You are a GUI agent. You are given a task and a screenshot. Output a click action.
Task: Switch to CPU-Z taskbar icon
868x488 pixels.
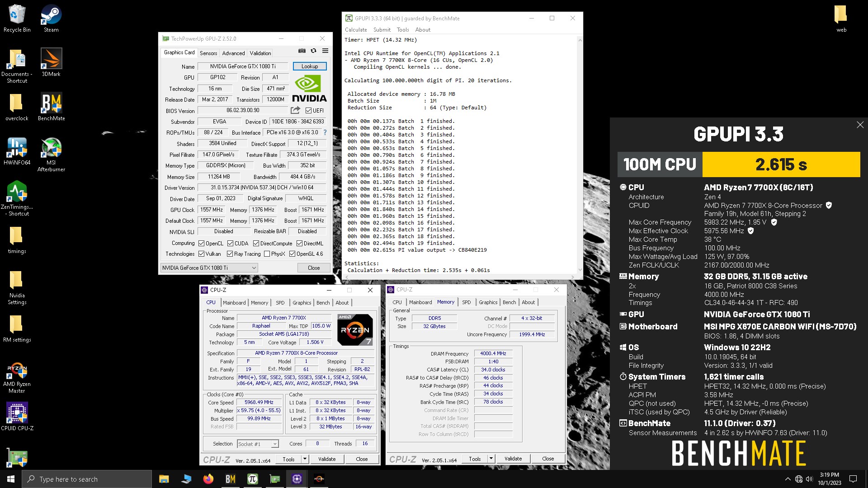pyautogui.click(x=297, y=479)
